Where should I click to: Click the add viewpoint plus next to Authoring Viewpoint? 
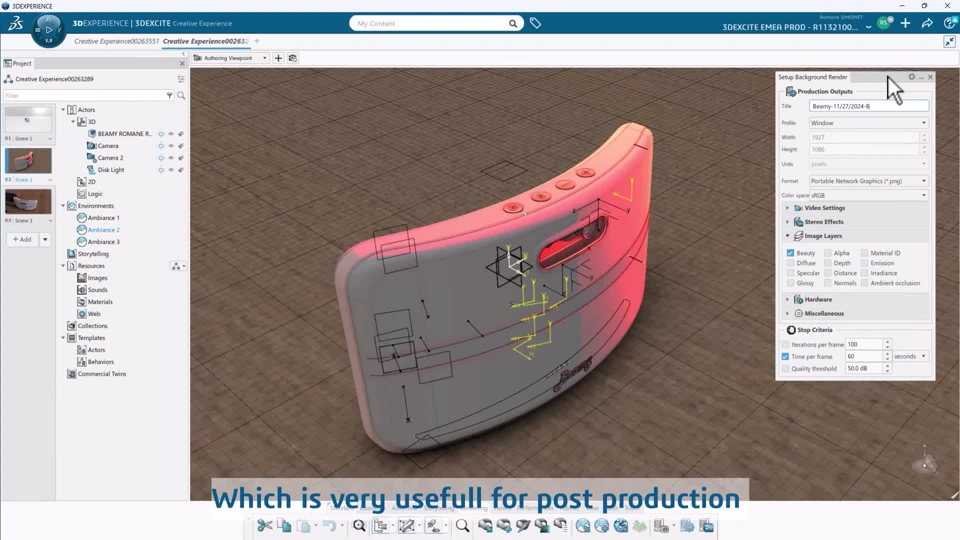[278, 58]
